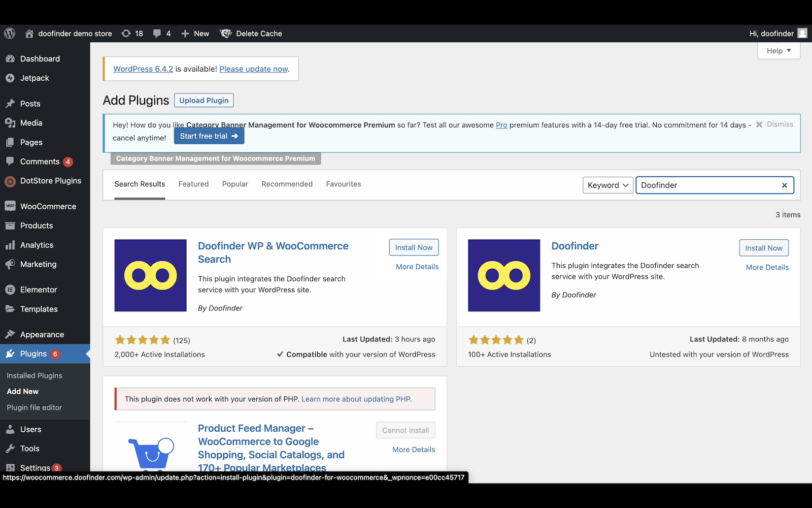Open More Details for Doofinder WP & WooCommerce Search

click(417, 267)
